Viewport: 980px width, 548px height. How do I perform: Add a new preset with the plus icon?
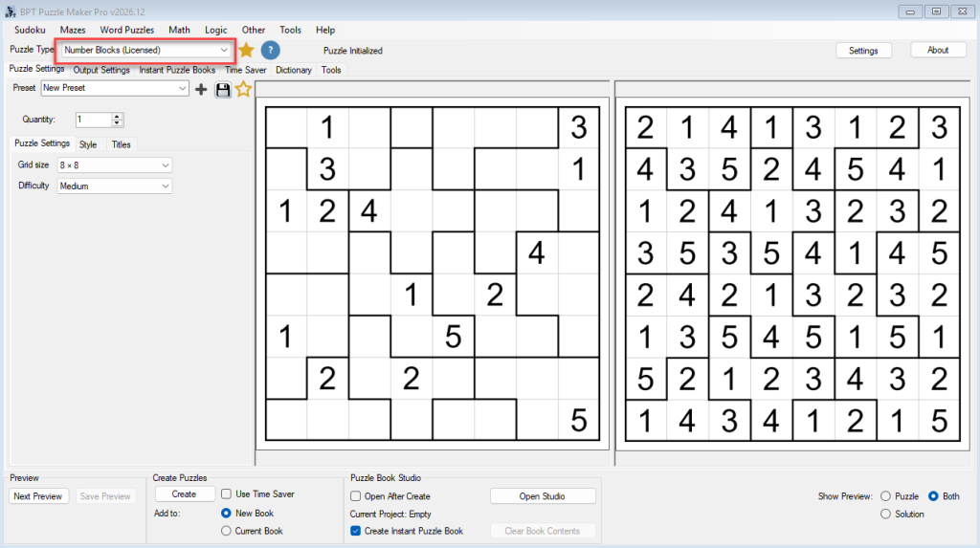201,89
